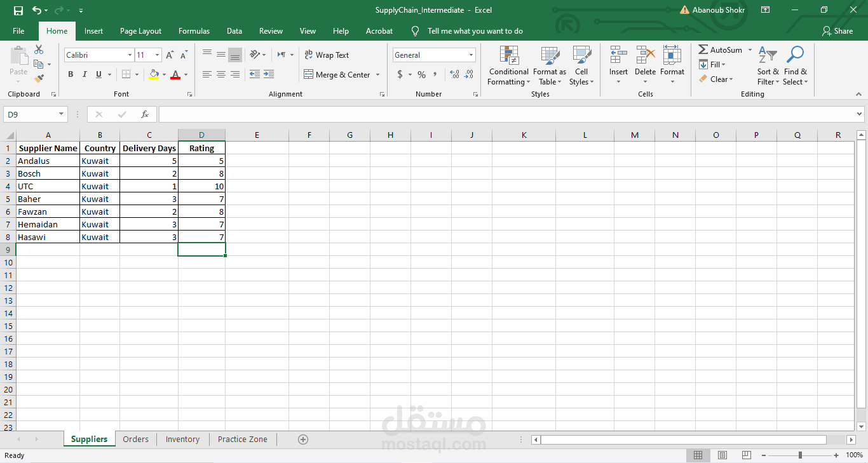The image size is (868, 463).
Task: Increase font size with the large A icon
Action: (170, 55)
